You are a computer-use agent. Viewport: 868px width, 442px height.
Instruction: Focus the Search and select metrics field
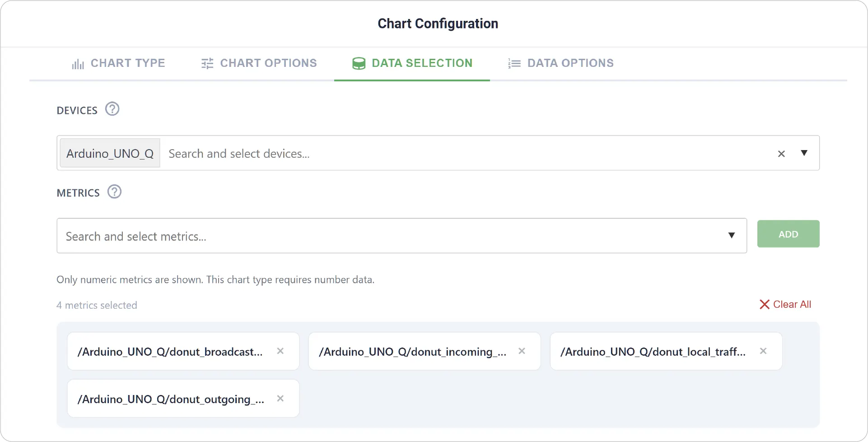point(401,236)
